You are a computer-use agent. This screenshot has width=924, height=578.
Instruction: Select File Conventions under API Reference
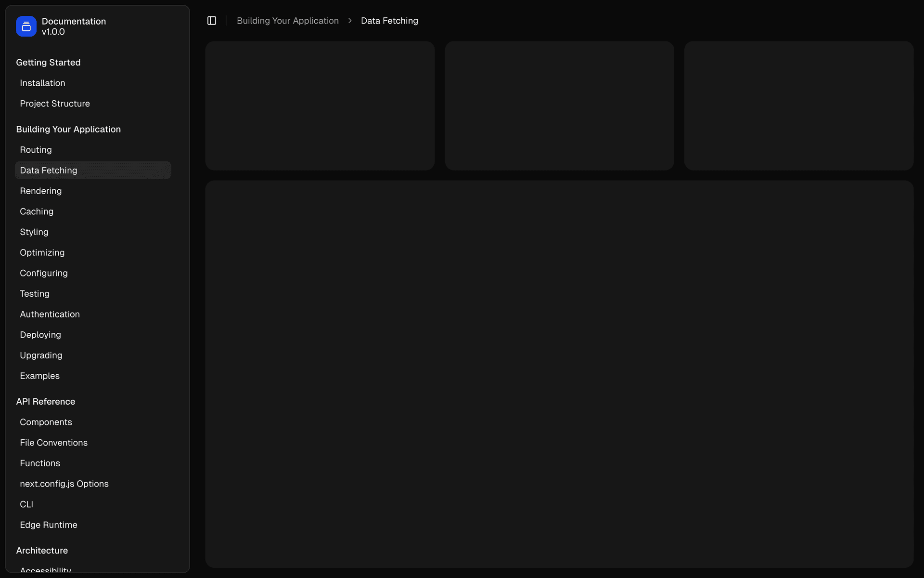point(53,442)
